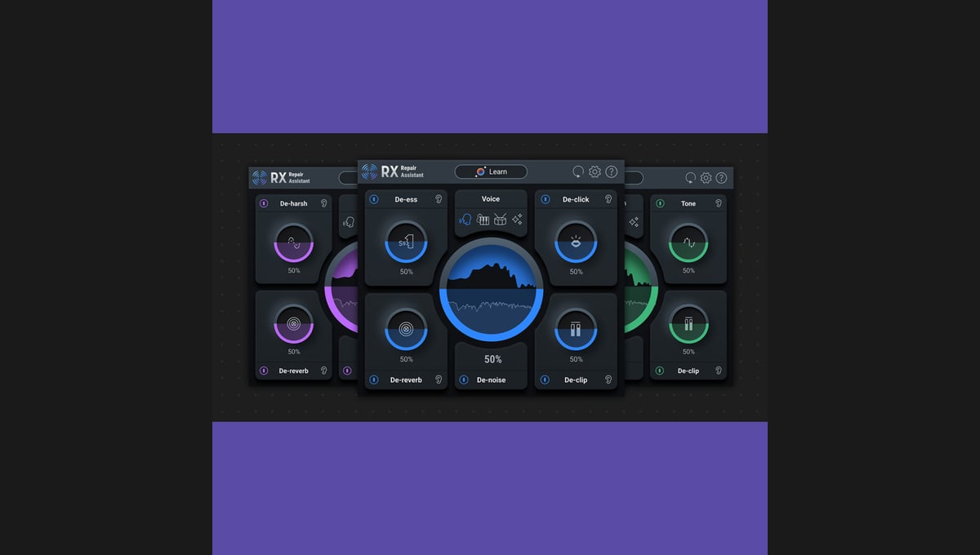Viewport: 980px width, 555px height.
Task: Click the De-harsh ear listen icon
Action: pos(324,203)
